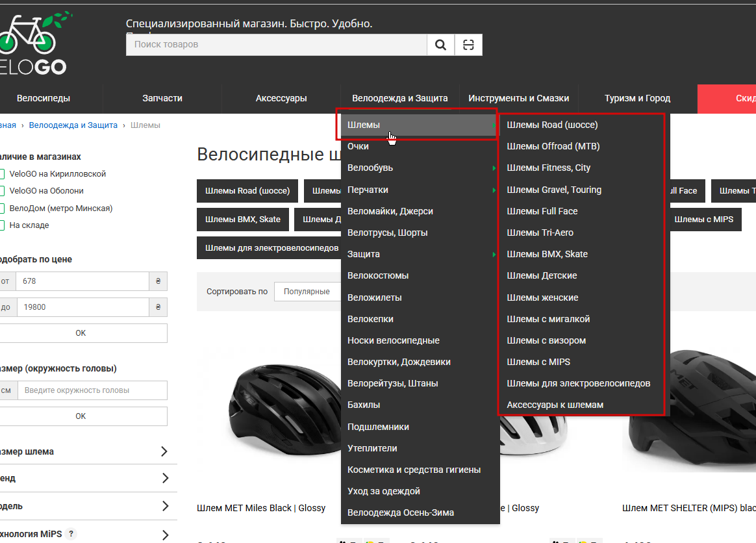Expand the Велообувь submenu arrow
This screenshot has width=756, height=543.
(x=494, y=168)
